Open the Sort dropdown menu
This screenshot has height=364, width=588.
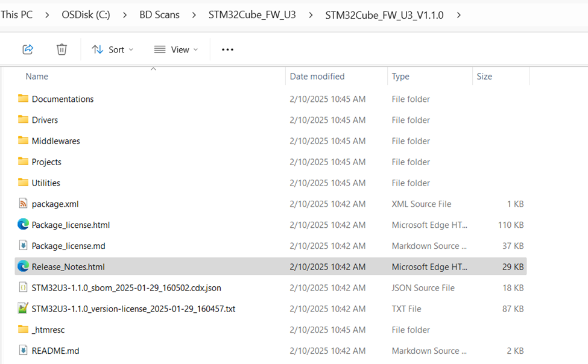[x=113, y=49]
